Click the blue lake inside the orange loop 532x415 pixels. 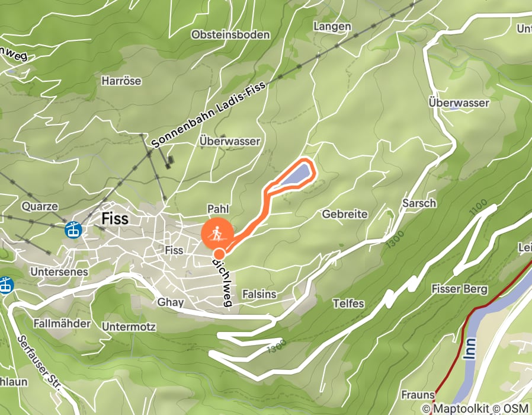(295, 175)
